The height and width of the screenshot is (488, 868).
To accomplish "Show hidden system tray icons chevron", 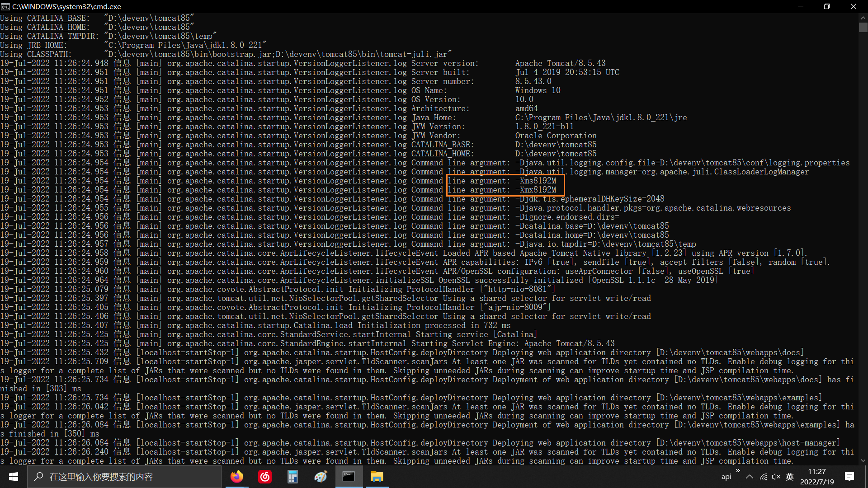I will [x=750, y=477].
